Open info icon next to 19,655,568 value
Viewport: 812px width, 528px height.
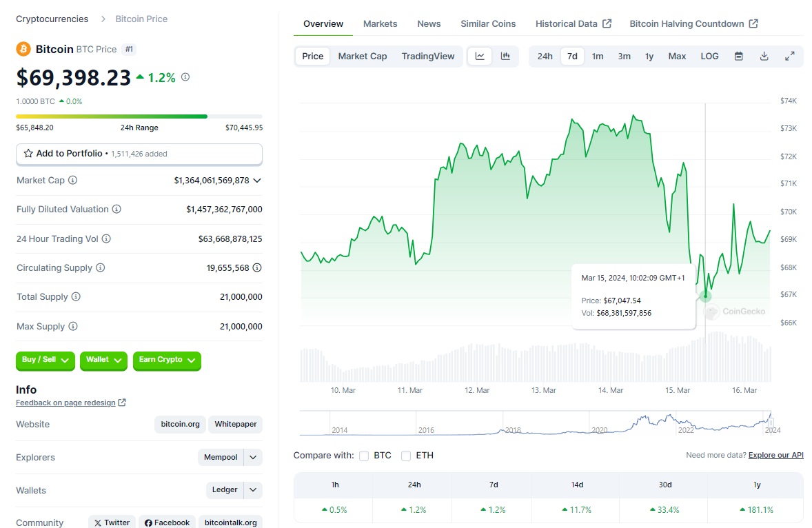(x=257, y=267)
